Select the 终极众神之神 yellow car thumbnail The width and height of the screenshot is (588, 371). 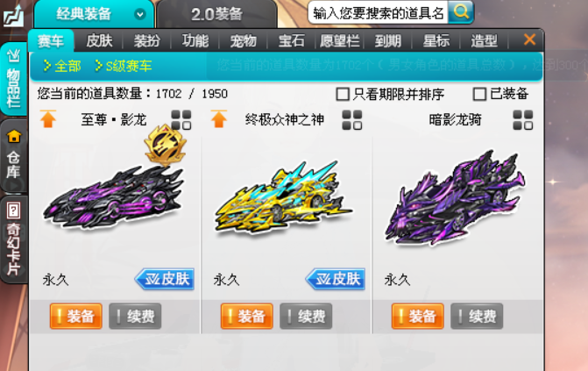point(284,198)
